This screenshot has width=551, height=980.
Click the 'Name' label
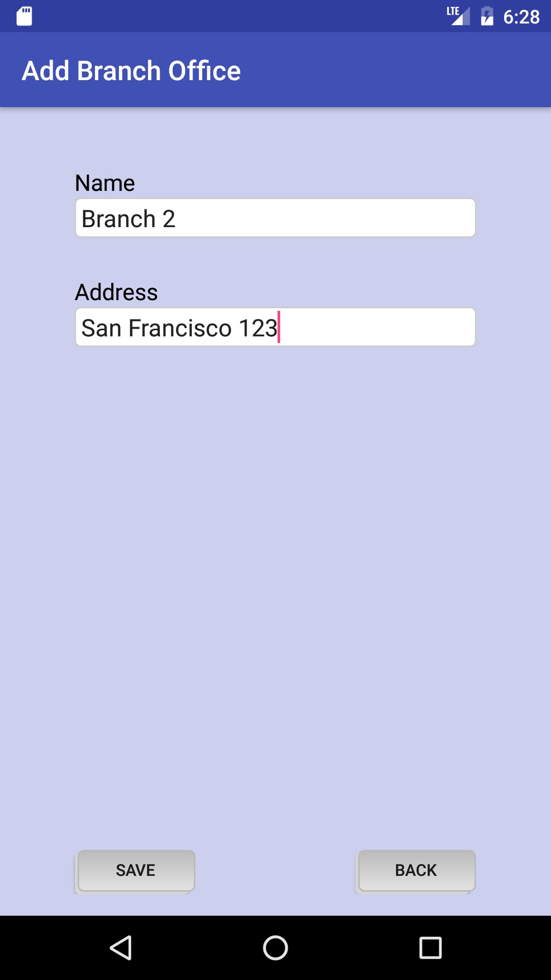click(105, 183)
